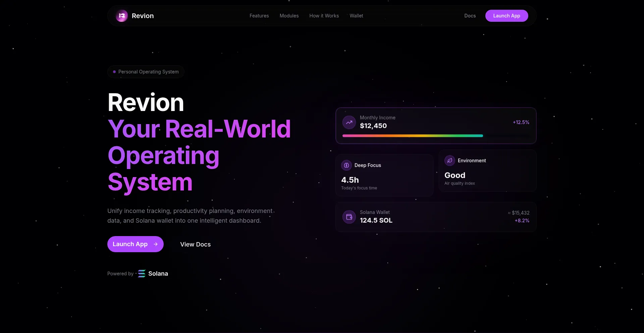Click the 124.5 SOL wallet balance
The width and height of the screenshot is (644, 333).
376,220
